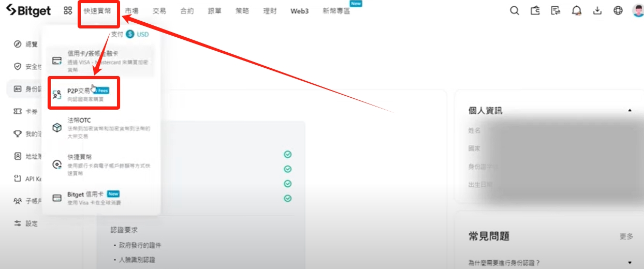
Task: Open the notifications bell
Action: [x=577, y=10]
